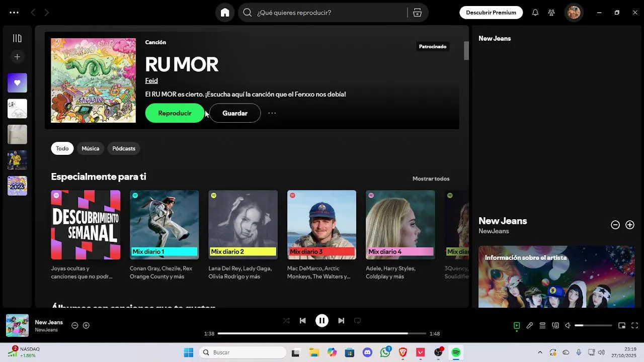
Task: Open notifications bell icon
Action: [535, 13]
